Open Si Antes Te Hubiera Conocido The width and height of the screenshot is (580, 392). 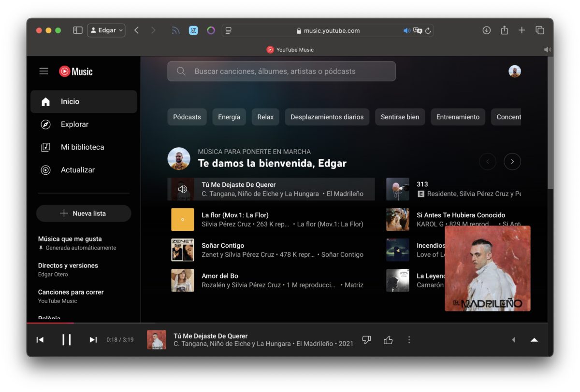pos(461,215)
